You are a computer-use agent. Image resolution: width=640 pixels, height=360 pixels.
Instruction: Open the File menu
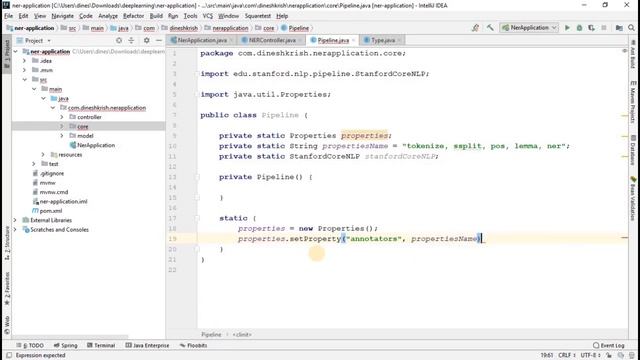point(9,16)
